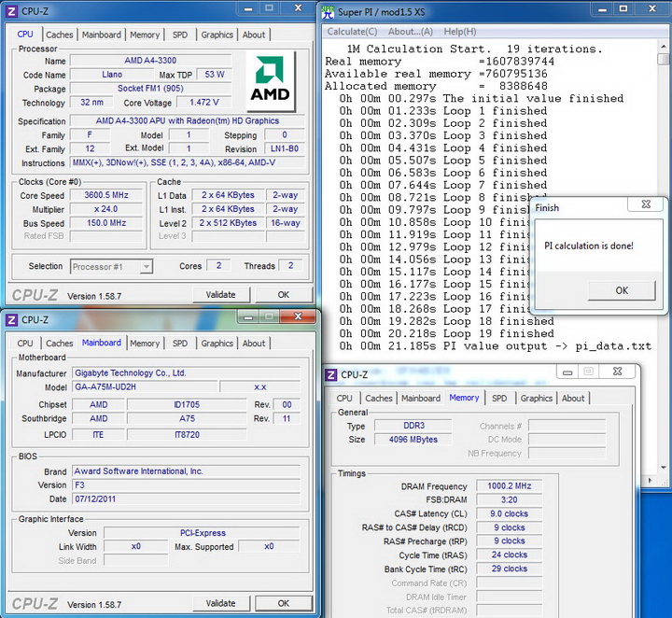This screenshot has width=672, height=618.
Task: Open SPD tab in the Memory CPU-Z window
Action: pos(499,398)
